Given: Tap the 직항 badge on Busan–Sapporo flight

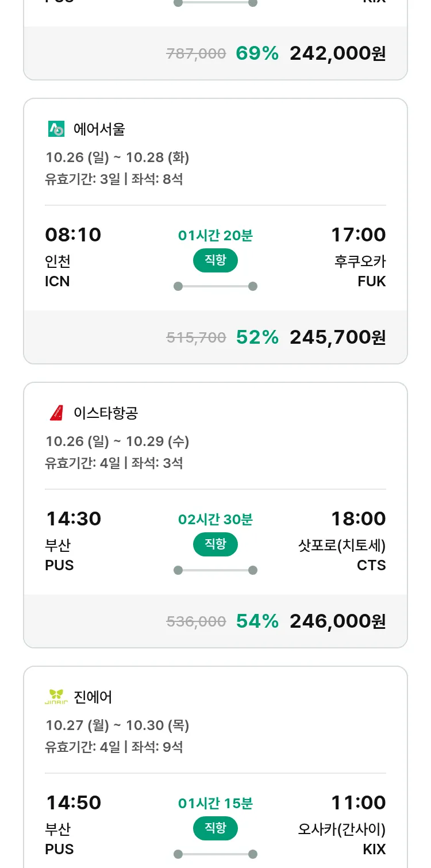Looking at the screenshot, I should click(215, 544).
